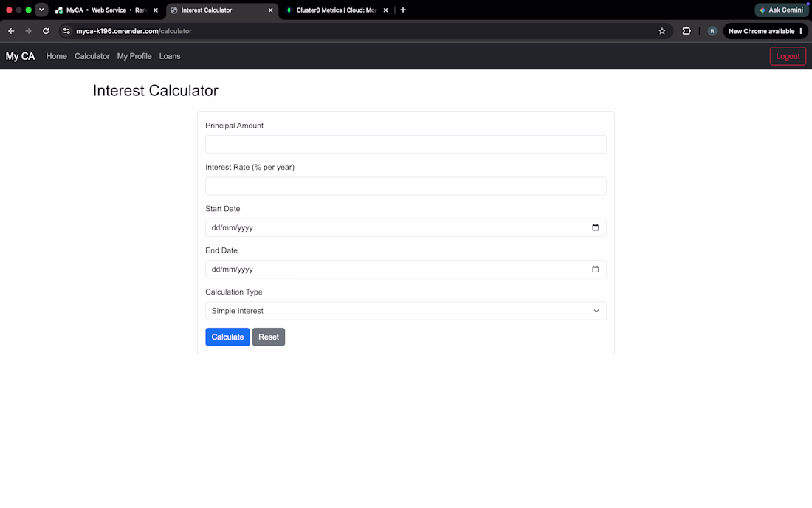Open Chrome three-dot menu
This screenshot has width=812, height=508.
tap(801, 31)
